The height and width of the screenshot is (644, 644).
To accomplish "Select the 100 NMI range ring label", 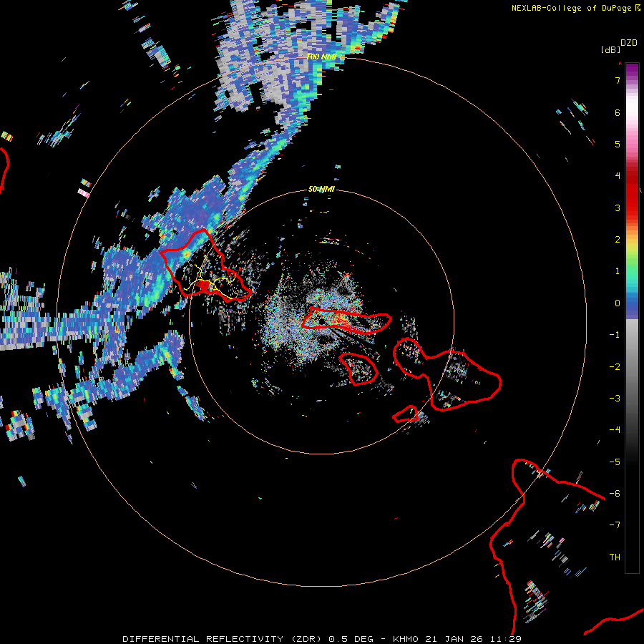I will [x=321, y=57].
